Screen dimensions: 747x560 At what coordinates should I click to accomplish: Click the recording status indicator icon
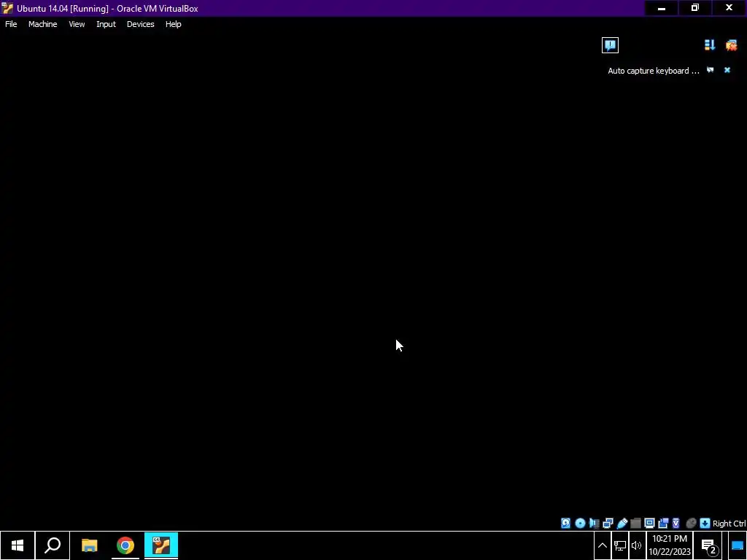[663, 524]
